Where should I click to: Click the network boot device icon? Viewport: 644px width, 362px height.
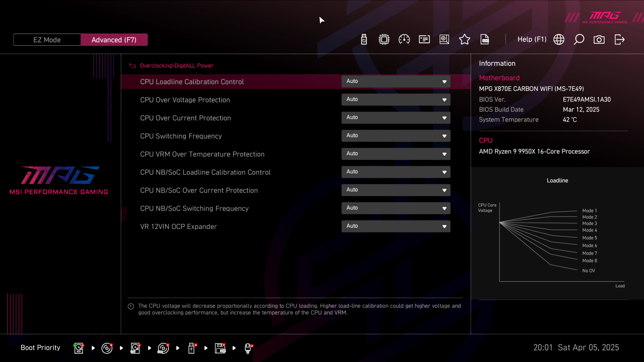point(248,348)
